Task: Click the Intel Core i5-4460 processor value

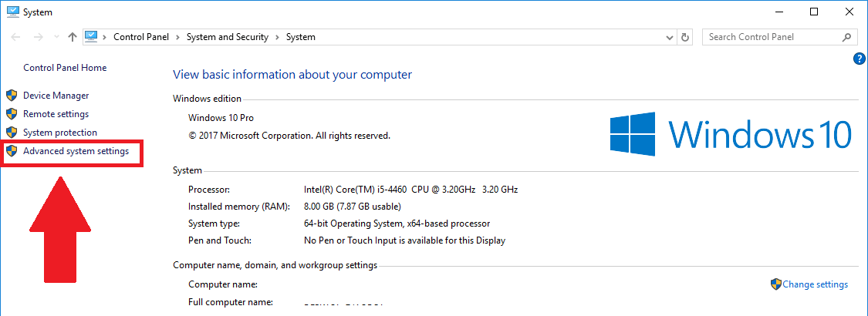Action: point(410,190)
